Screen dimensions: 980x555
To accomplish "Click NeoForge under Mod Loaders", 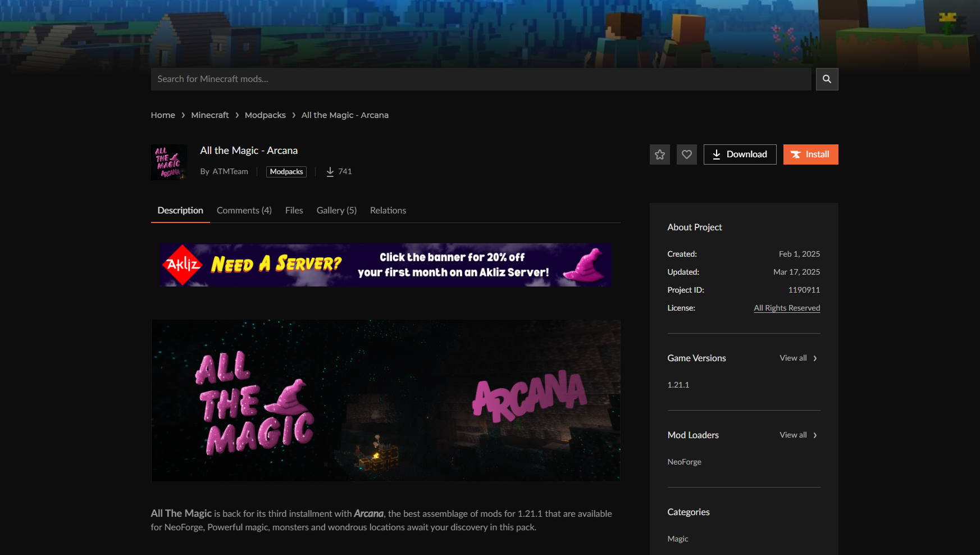I will tap(684, 461).
